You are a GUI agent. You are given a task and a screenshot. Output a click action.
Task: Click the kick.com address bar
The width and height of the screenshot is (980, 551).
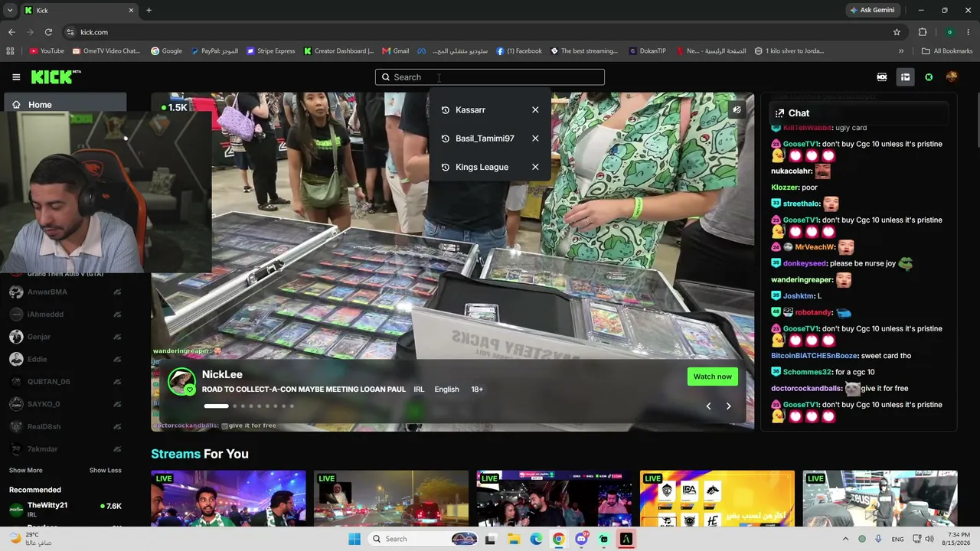pyautogui.click(x=482, y=32)
